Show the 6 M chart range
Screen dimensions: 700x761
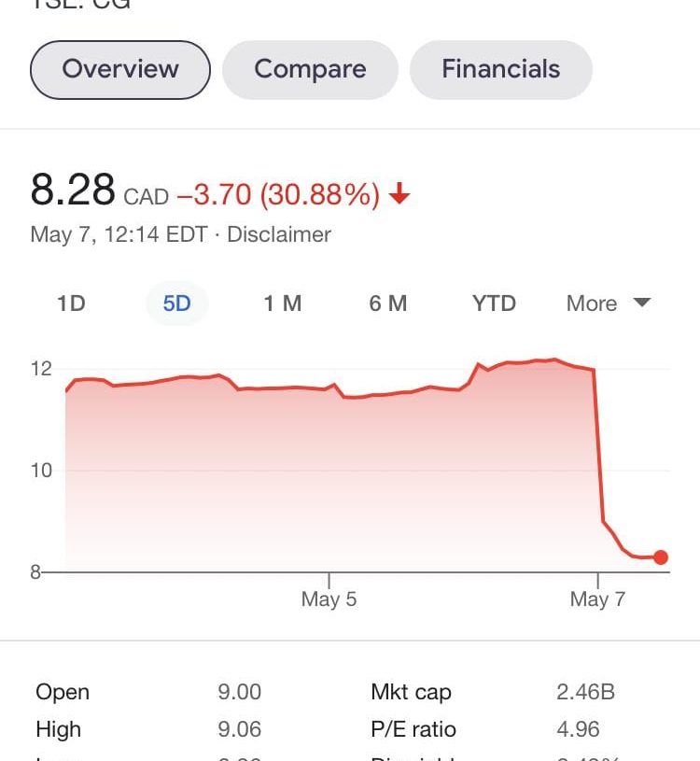point(388,303)
